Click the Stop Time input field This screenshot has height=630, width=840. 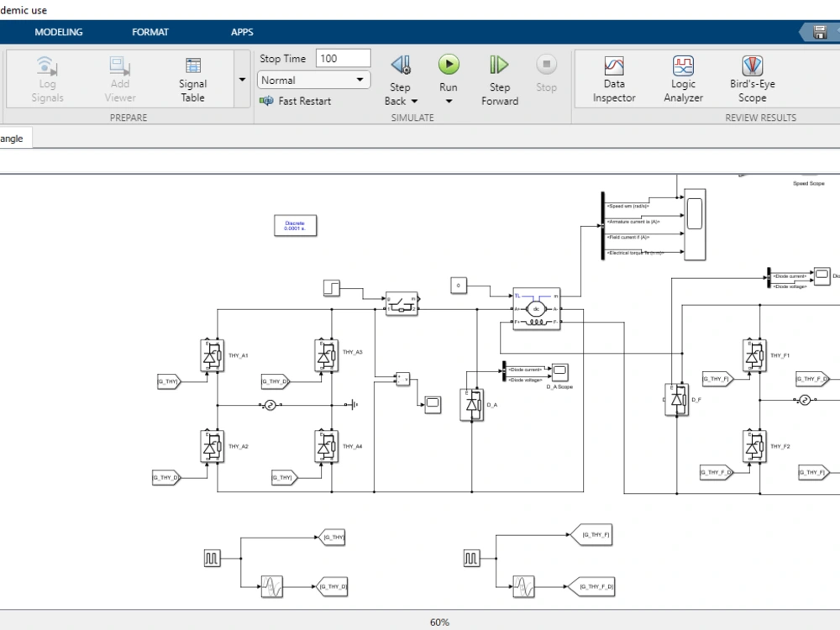tap(342, 57)
